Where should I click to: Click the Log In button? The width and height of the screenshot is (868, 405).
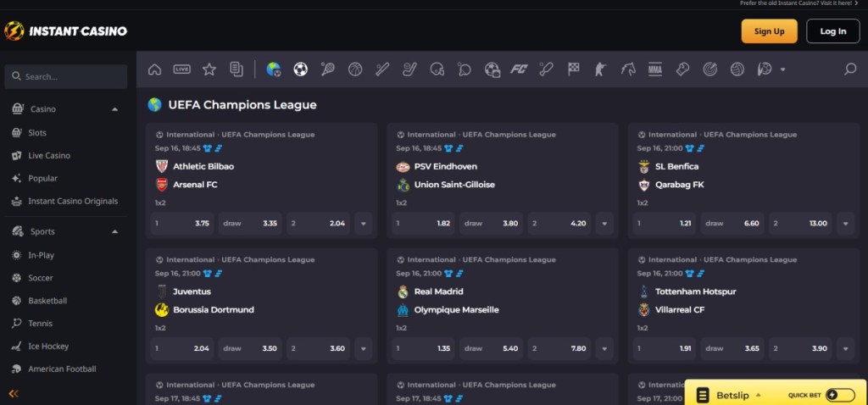click(x=832, y=31)
